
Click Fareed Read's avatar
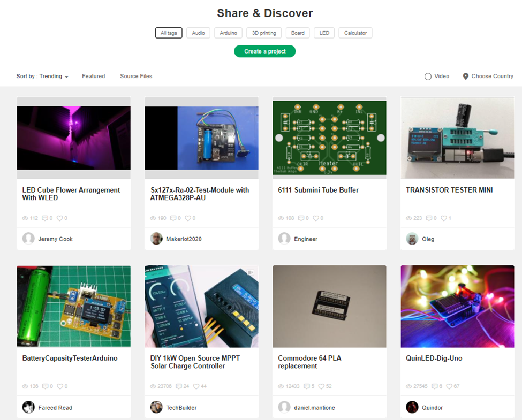(x=28, y=407)
